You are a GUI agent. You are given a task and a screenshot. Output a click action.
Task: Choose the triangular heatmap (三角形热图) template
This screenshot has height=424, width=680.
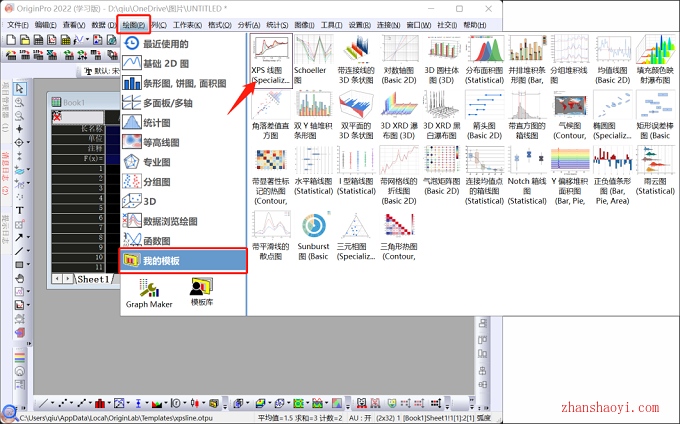[x=399, y=235]
